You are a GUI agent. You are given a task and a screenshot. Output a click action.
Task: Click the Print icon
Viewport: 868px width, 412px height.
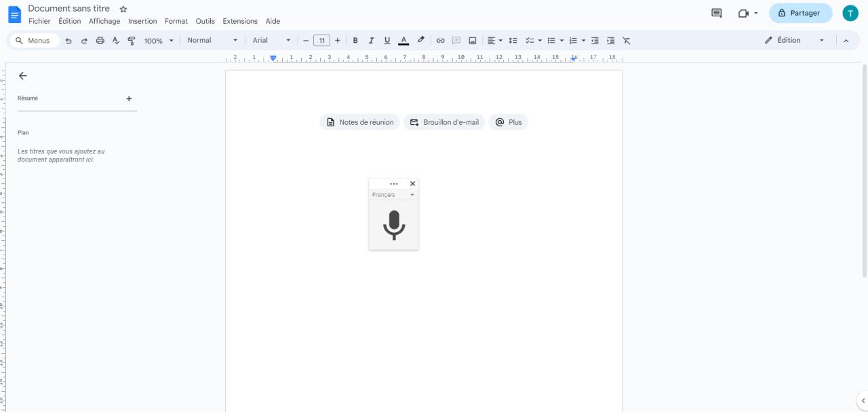click(x=100, y=40)
